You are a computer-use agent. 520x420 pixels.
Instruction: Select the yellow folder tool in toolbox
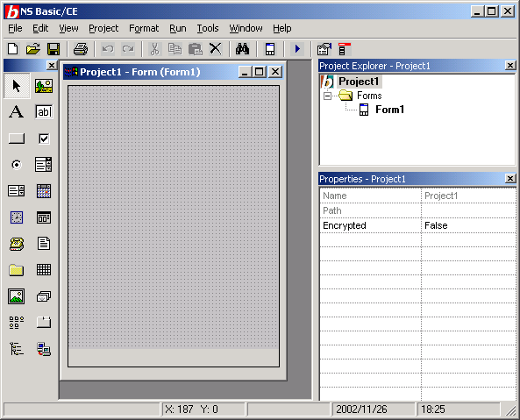coord(17,270)
